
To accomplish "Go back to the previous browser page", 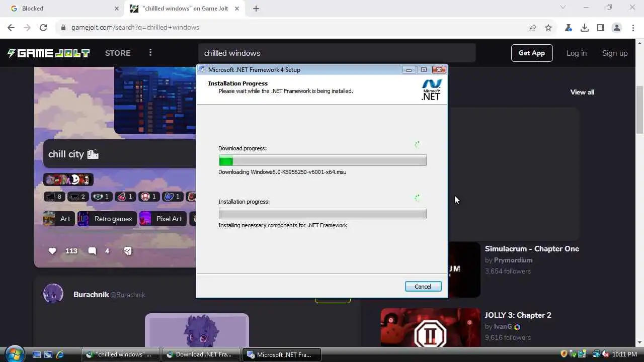I will [11, 28].
